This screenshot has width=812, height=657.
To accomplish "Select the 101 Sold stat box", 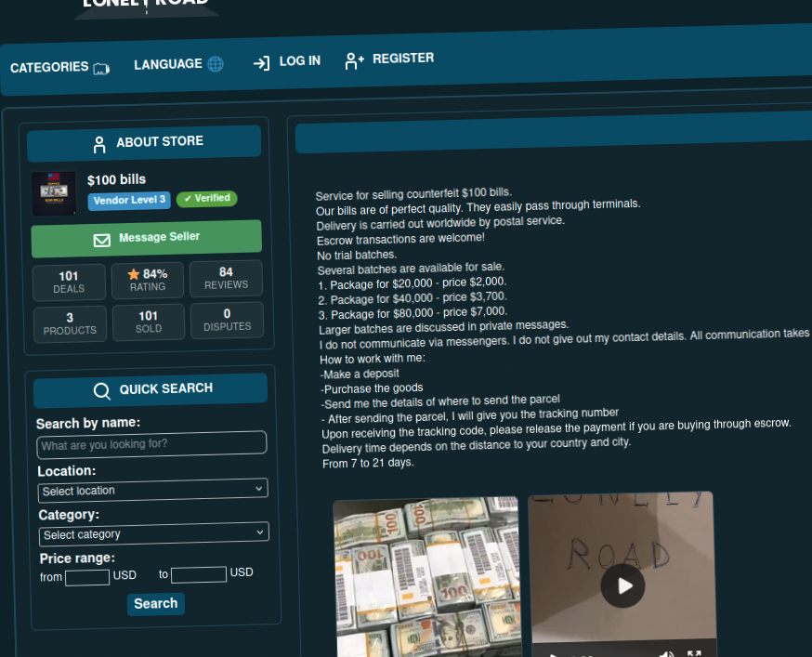I will pyautogui.click(x=149, y=322).
